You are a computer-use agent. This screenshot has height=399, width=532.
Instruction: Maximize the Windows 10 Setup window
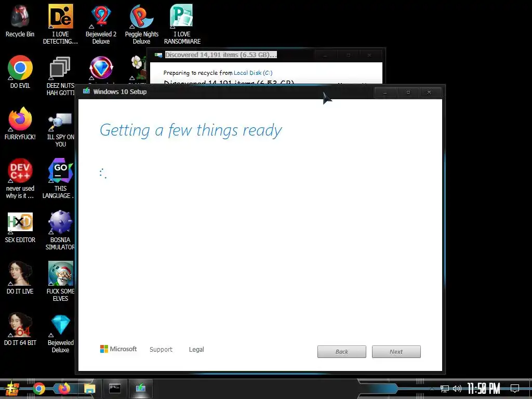click(x=408, y=92)
